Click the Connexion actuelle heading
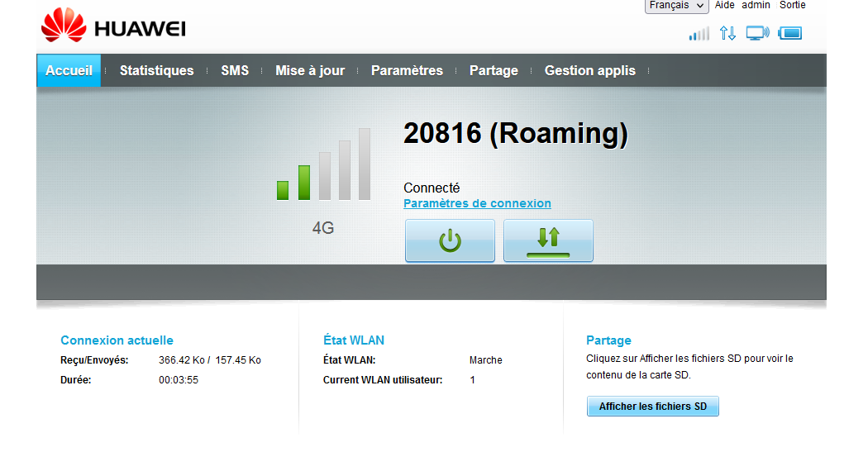Screen dimensions: 868x471 coord(117,340)
